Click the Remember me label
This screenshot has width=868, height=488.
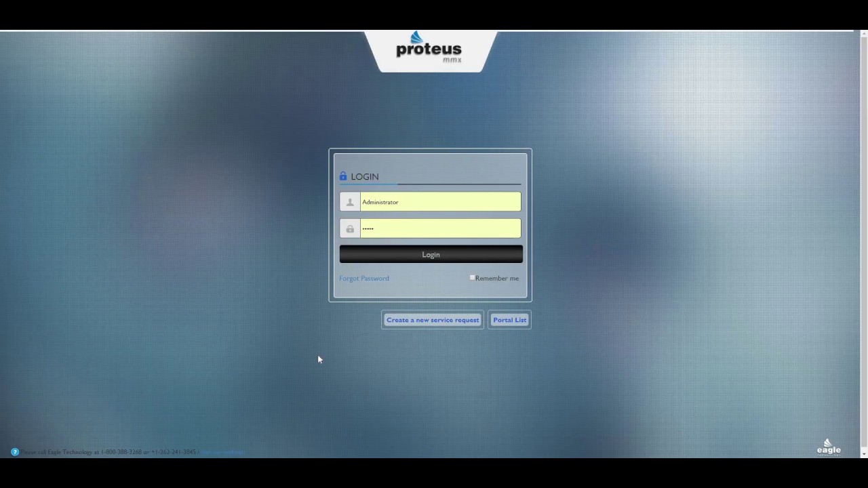(x=497, y=278)
